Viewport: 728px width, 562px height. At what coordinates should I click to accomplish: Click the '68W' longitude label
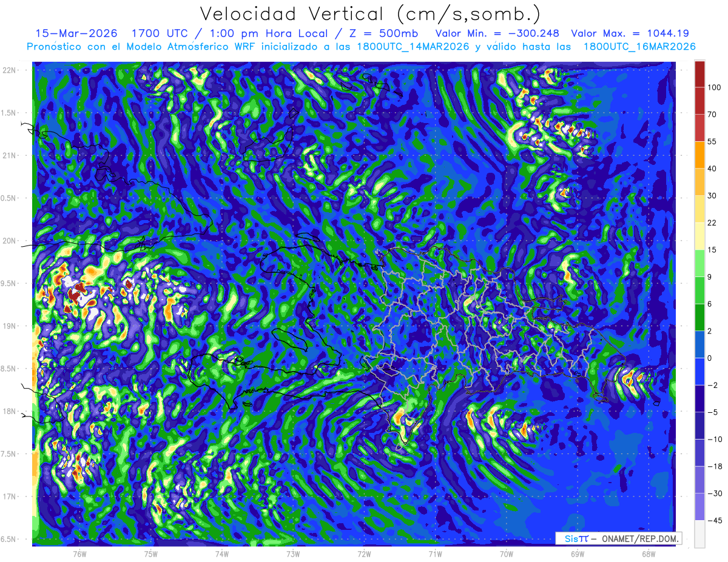[649, 554]
